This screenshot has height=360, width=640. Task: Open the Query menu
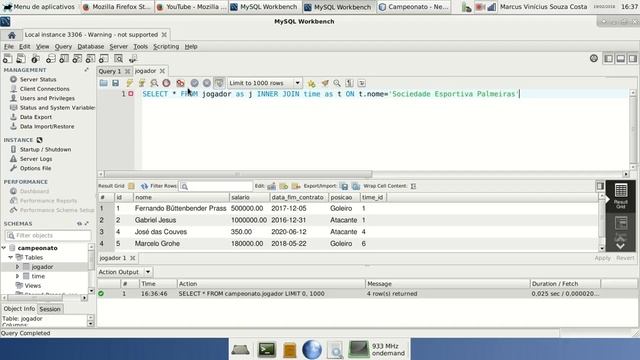(63, 47)
